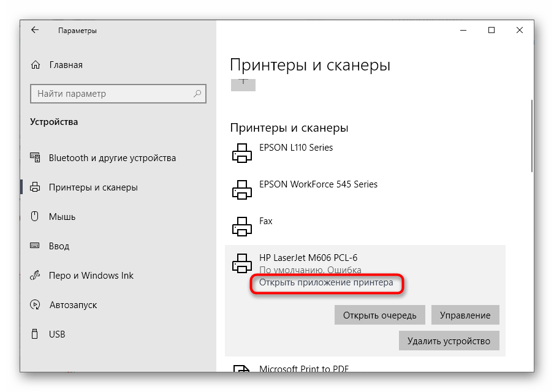This screenshot has height=392, width=554.
Task: Select the EPSON L110 Series printer icon
Action: pyautogui.click(x=241, y=153)
